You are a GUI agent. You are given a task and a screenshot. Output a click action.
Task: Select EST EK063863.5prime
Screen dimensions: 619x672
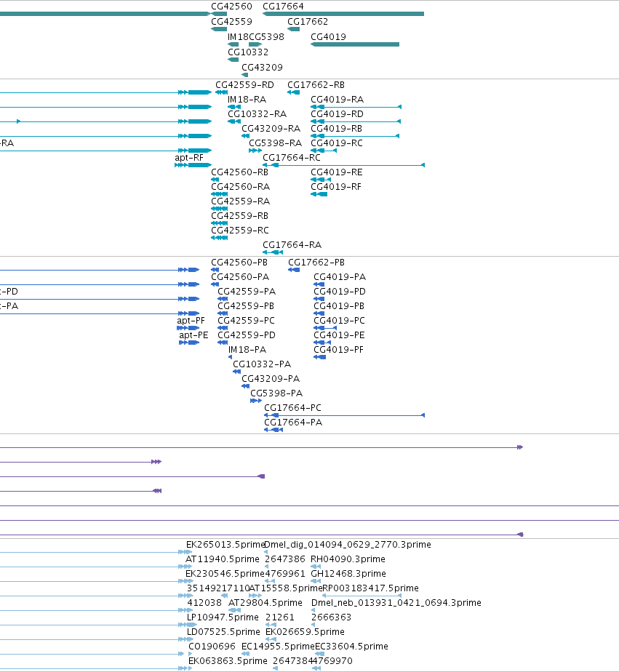(228, 662)
